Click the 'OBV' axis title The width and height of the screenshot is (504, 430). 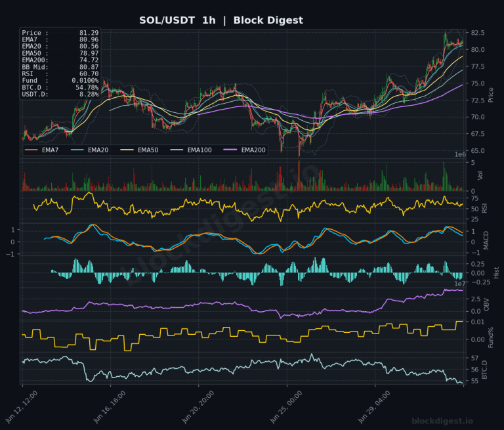click(486, 305)
